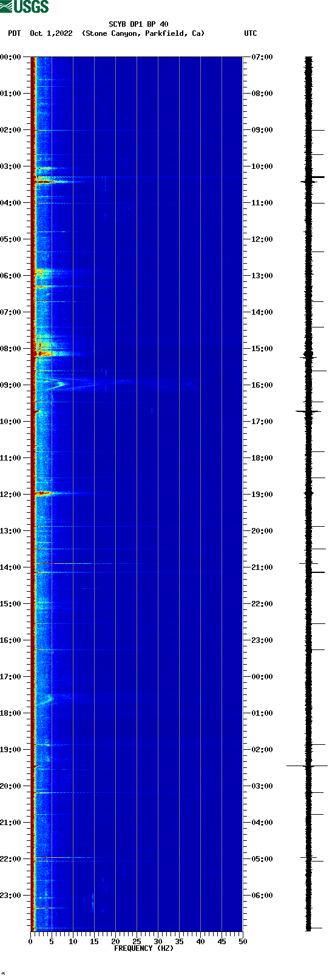
Task: Click the frequency axis value "25"
Action: (x=137, y=941)
